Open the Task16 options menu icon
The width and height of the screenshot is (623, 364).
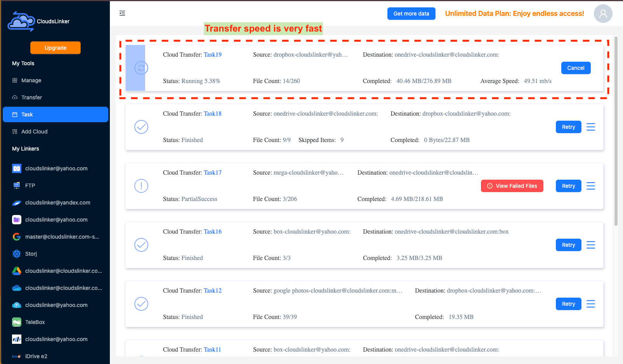pyautogui.click(x=591, y=245)
